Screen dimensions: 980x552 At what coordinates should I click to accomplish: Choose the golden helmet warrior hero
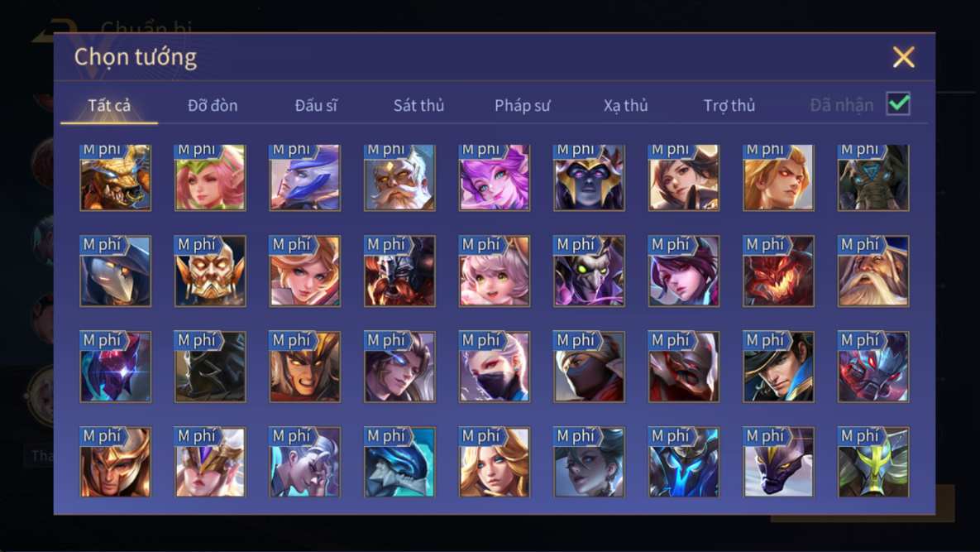(116, 462)
